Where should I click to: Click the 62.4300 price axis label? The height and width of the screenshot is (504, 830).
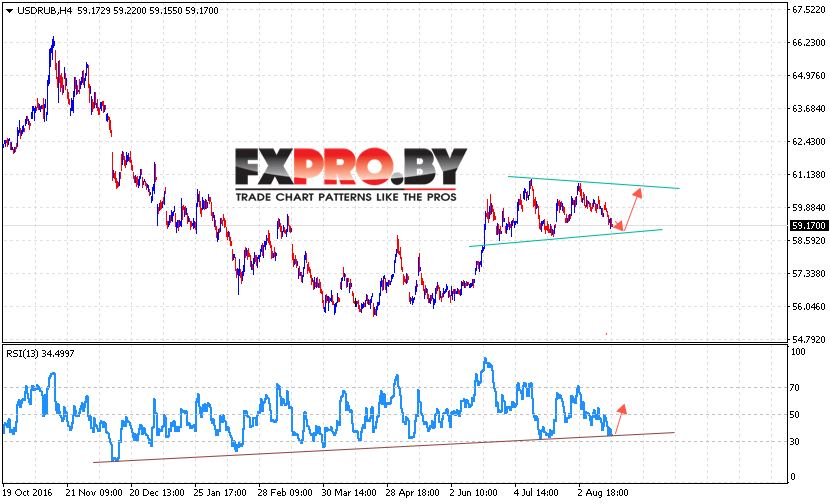coord(809,141)
